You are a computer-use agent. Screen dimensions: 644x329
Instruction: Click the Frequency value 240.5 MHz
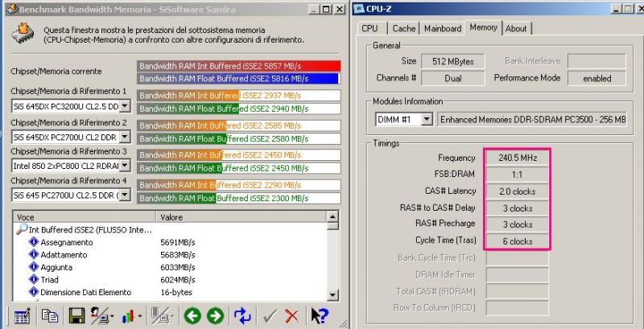[517, 158]
